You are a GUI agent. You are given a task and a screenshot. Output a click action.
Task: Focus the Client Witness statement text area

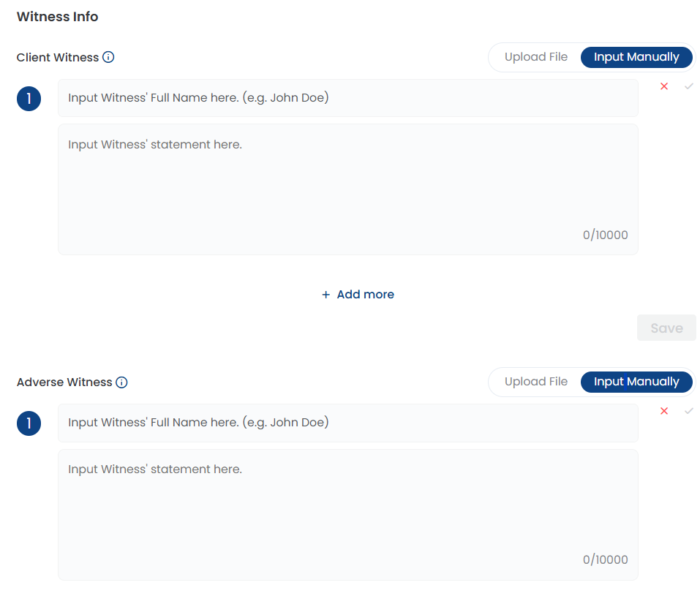pyautogui.click(x=347, y=189)
